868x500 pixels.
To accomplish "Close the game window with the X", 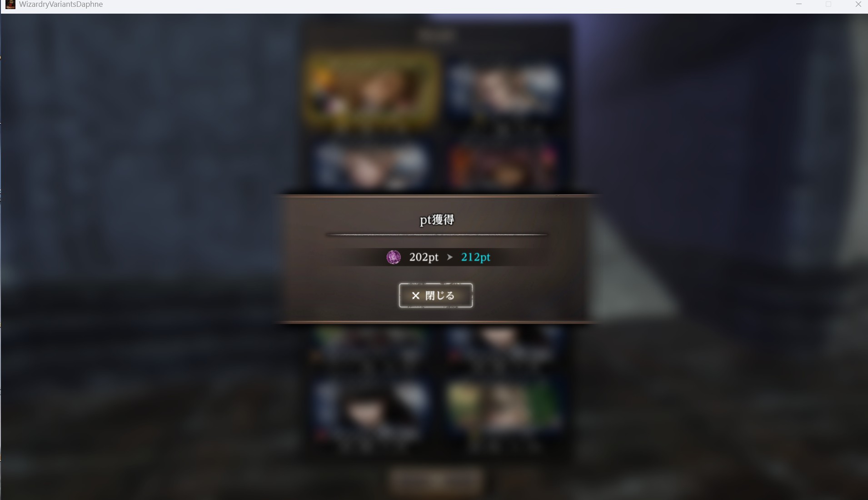I will pyautogui.click(x=858, y=5).
